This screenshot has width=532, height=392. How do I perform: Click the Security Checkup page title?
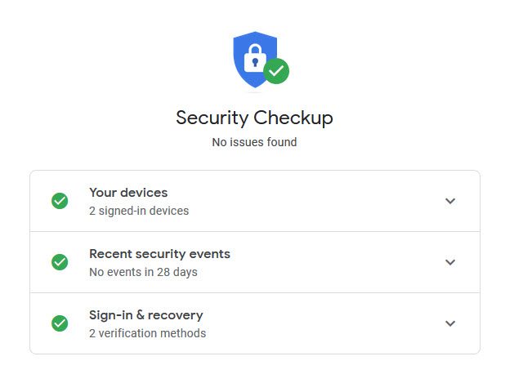point(254,118)
